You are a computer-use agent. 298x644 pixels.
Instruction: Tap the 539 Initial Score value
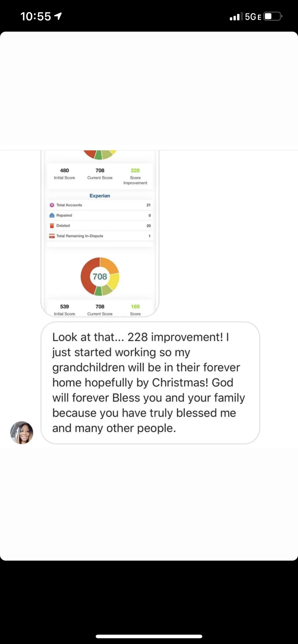[x=64, y=307]
